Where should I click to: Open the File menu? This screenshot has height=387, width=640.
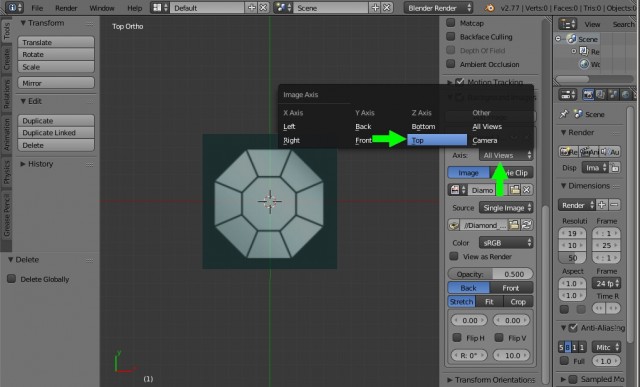coord(37,8)
